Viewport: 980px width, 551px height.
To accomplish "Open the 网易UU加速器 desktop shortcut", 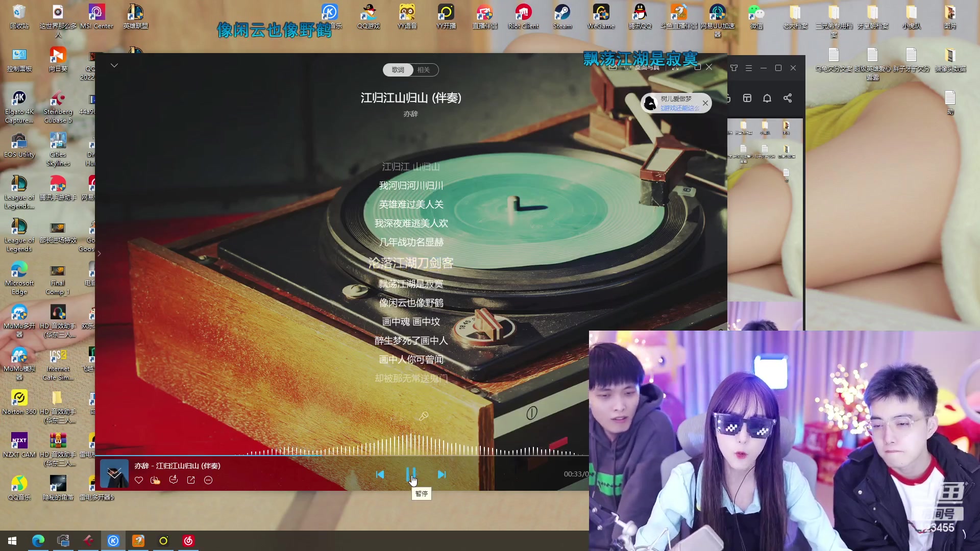I will 718,20.
